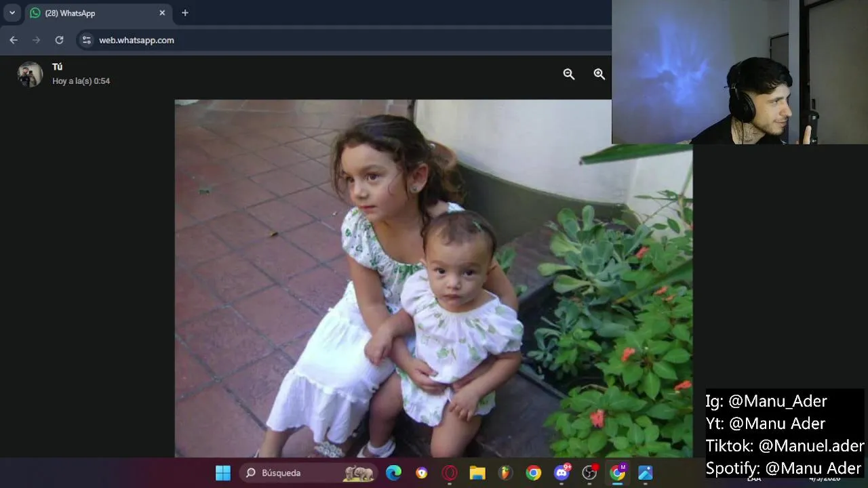Click the photo of two children
The height and width of the screenshot is (488, 868).
click(x=434, y=279)
